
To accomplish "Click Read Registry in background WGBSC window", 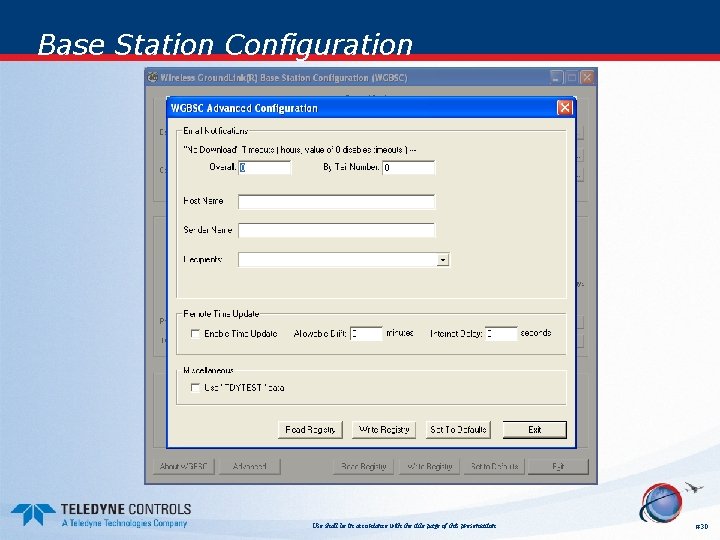I will pos(363,467).
